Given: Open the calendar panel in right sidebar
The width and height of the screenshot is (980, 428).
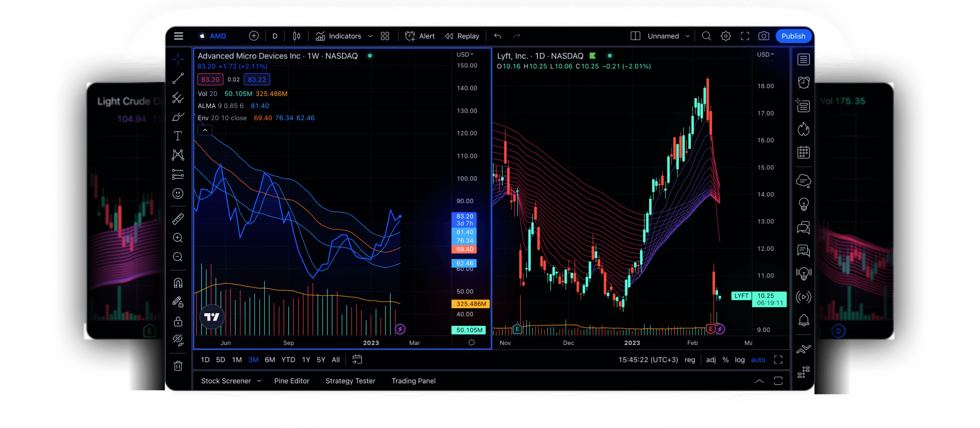Looking at the screenshot, I should point(804,152).
